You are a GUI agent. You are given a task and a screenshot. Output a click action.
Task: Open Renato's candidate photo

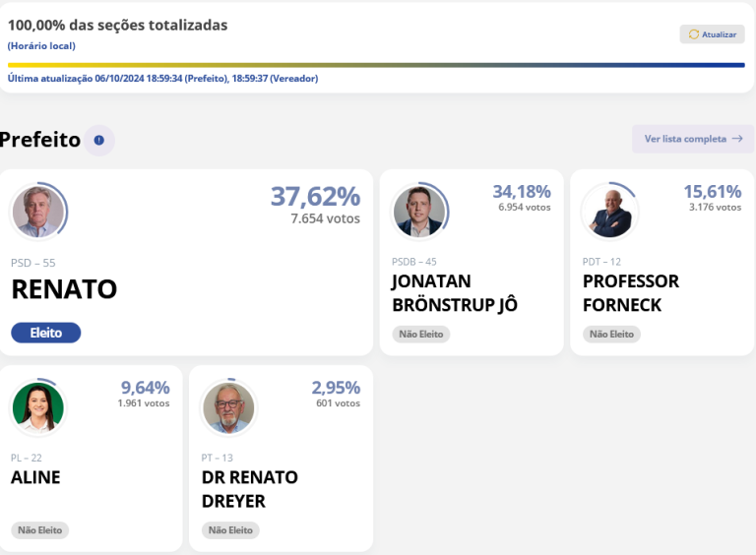38,212
